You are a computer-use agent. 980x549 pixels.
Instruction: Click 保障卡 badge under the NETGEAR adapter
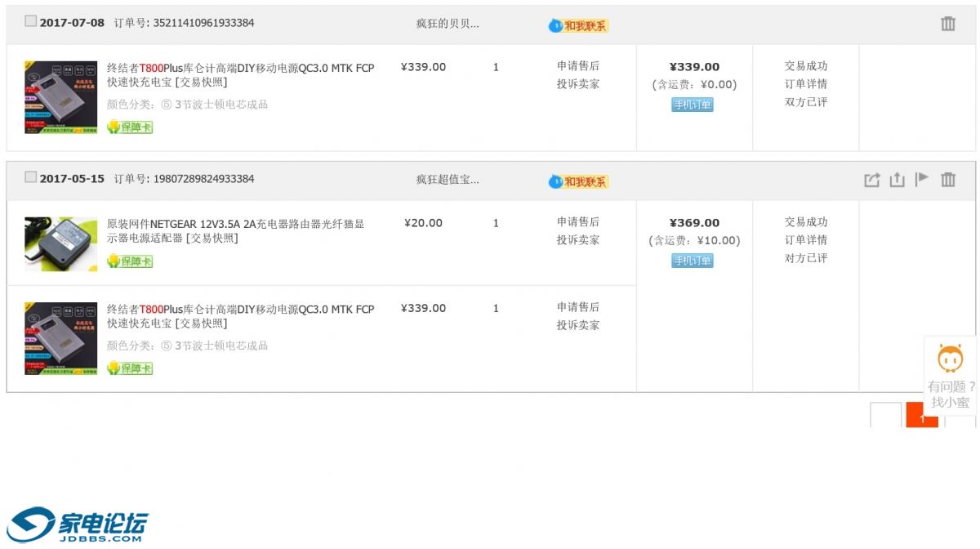click(x=130, y=261)
